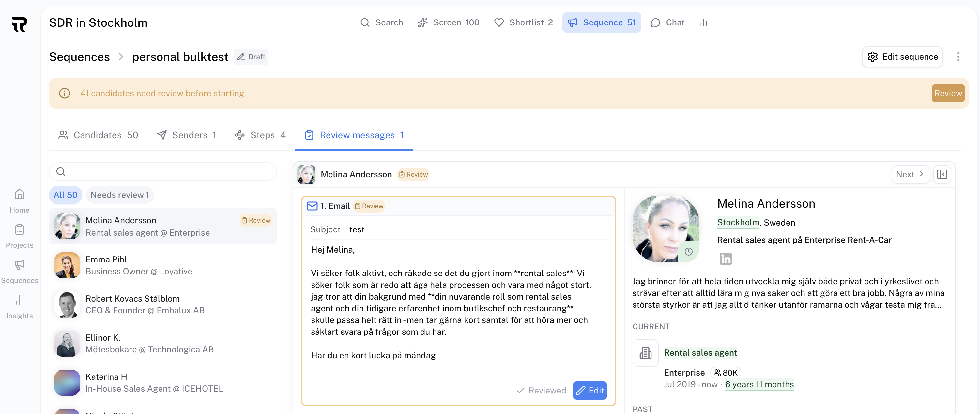The height and width of the screenshot is (414, 980).
Task: Click the email body text starting 'Hej Melina'
Action: [x=451, y=303]
